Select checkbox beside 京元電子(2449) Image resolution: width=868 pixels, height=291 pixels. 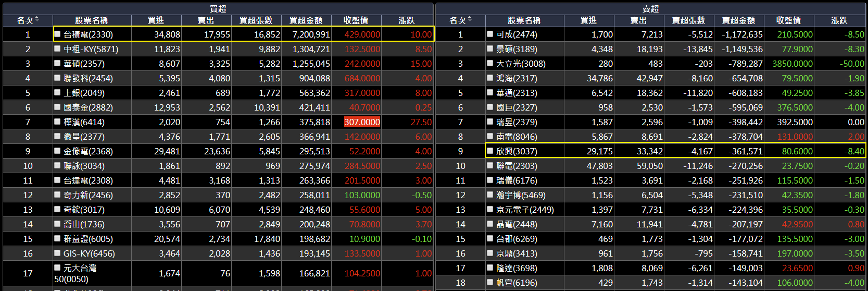tap(490, 209)
